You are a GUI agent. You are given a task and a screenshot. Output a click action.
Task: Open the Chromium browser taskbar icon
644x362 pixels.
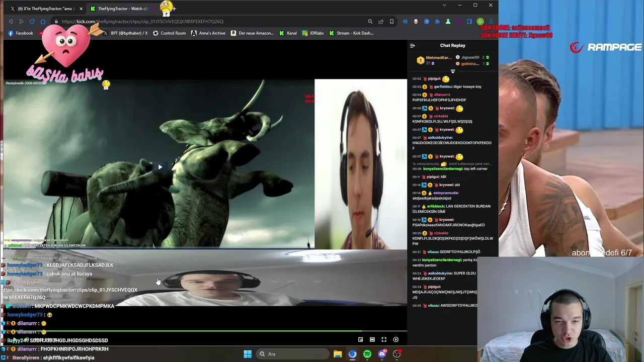click(352, 354)
